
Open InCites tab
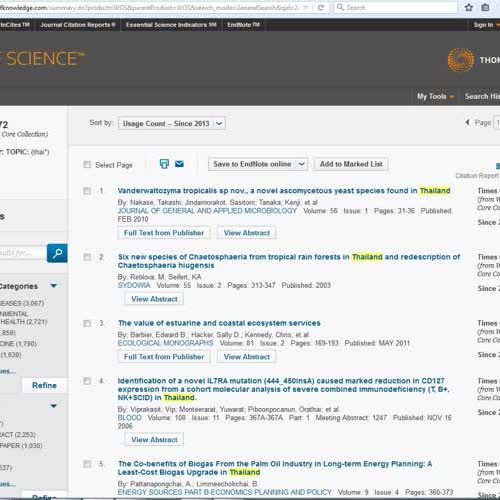point(15,25)
